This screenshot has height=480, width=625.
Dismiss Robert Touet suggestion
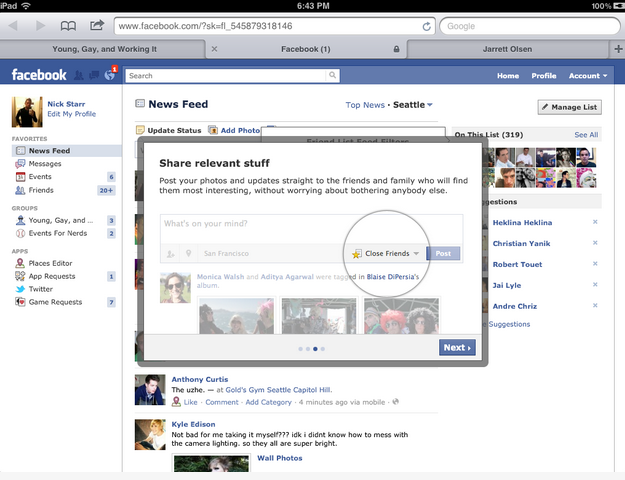pyautogui.click(x=595, y=264)
